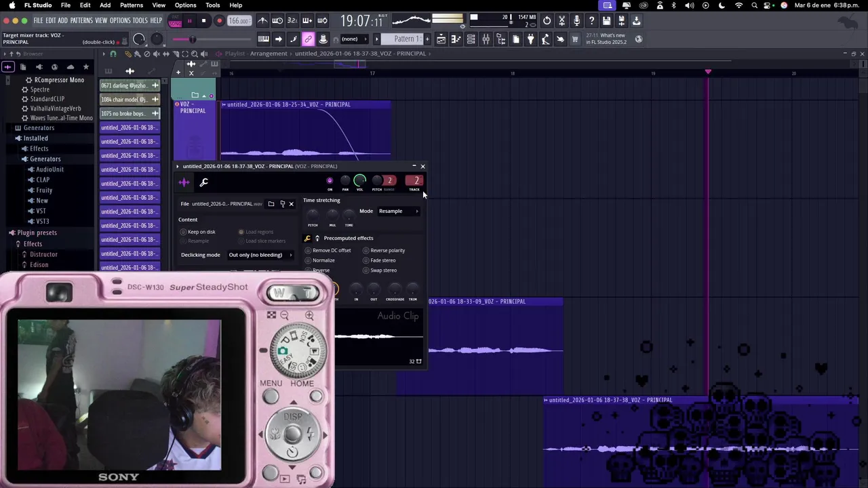Open the macOS Patterns menu
The width and height of the screenshot is (868, 488).
click(x=132, y=5)
